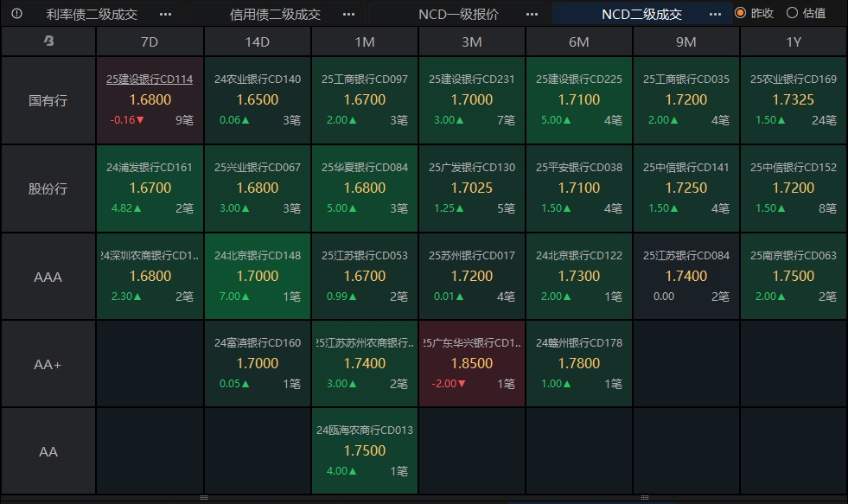Image resolution: width=848 pixels, height=504 pixels.
Task: Click the 4.82 change value
Action: pyautogui.click(x=126, y=208)
